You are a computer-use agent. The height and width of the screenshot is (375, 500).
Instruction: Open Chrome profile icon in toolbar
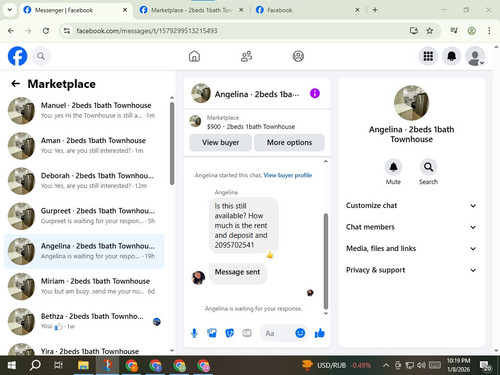tap(471, 31)
